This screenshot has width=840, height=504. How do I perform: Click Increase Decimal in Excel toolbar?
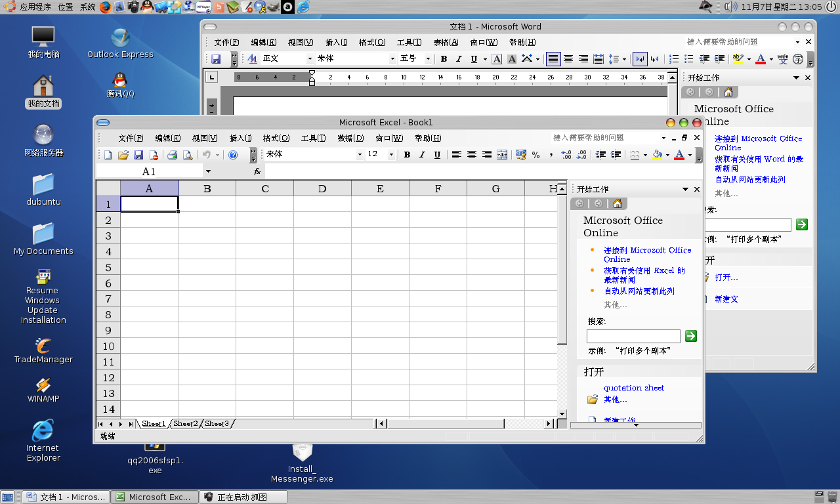coord(566,155)
